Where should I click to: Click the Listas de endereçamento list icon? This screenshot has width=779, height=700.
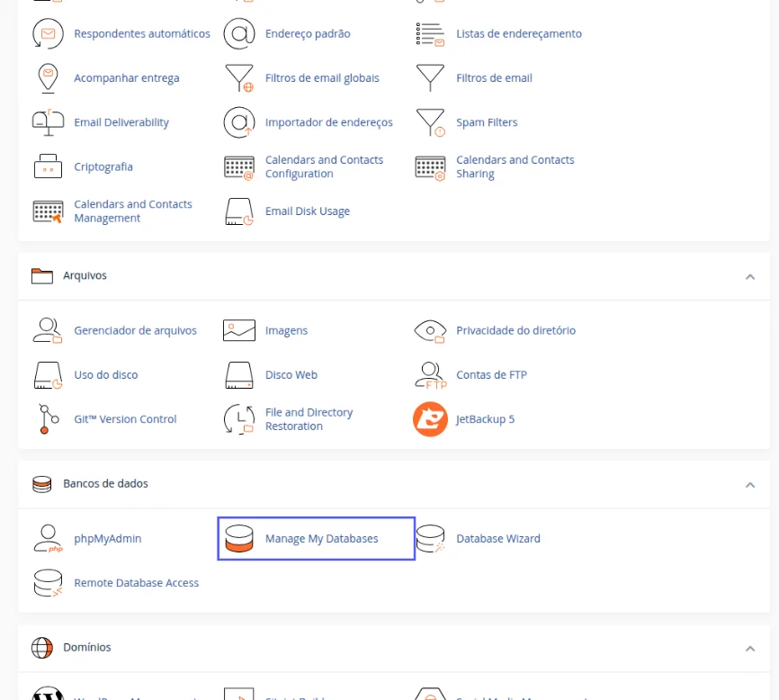point(430,34)
